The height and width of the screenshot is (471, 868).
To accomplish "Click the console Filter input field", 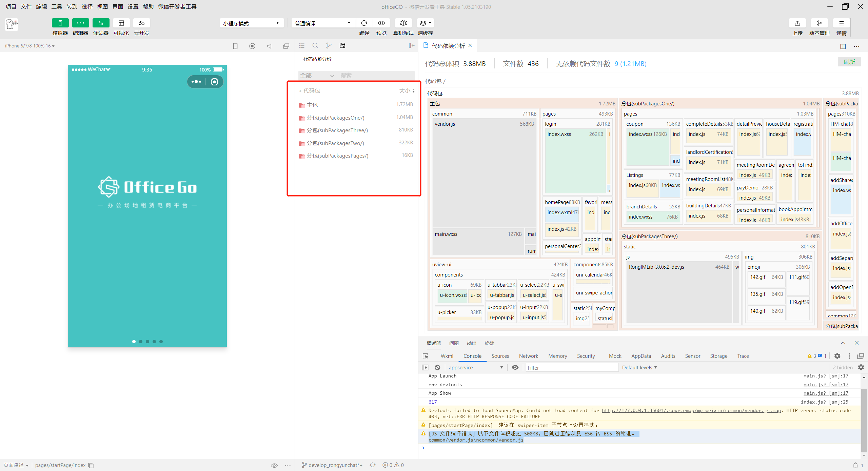I will click(572, 367).
